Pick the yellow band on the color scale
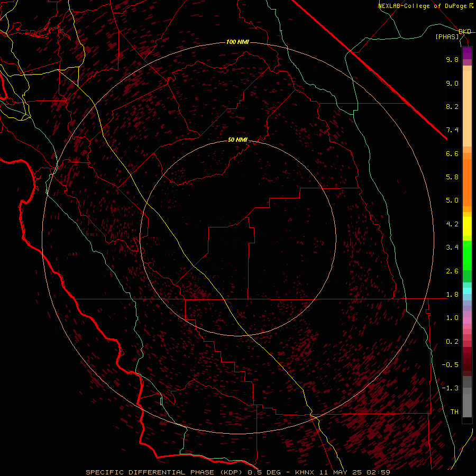The height and width of the screenshot is (476, 476). pos(467,226)
